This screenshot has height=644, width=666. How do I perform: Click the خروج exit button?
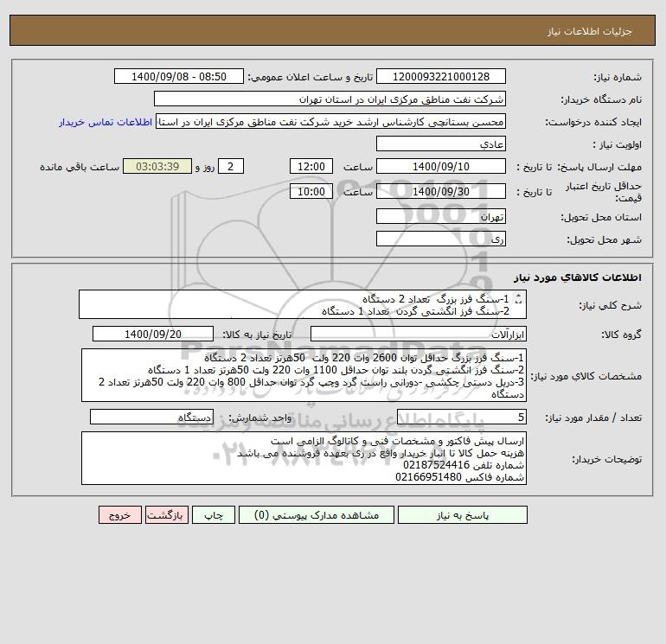pyautogui.click(x=120, y=515)
